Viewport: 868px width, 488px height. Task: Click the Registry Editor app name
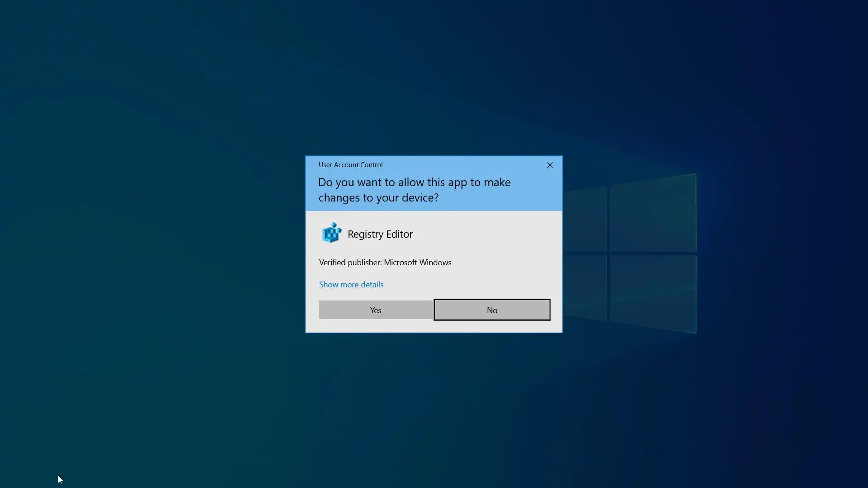pyautogui.click(x=380, y=234)
